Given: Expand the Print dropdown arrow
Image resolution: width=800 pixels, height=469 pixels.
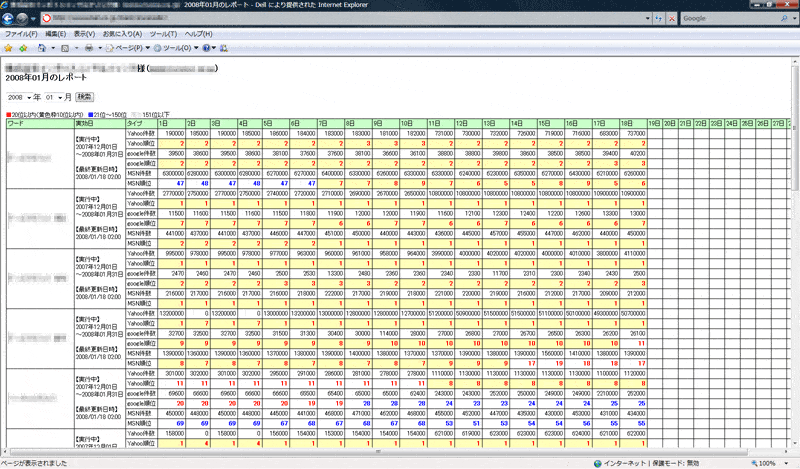Looking at the screenshot, I should [x=100, y=48].
